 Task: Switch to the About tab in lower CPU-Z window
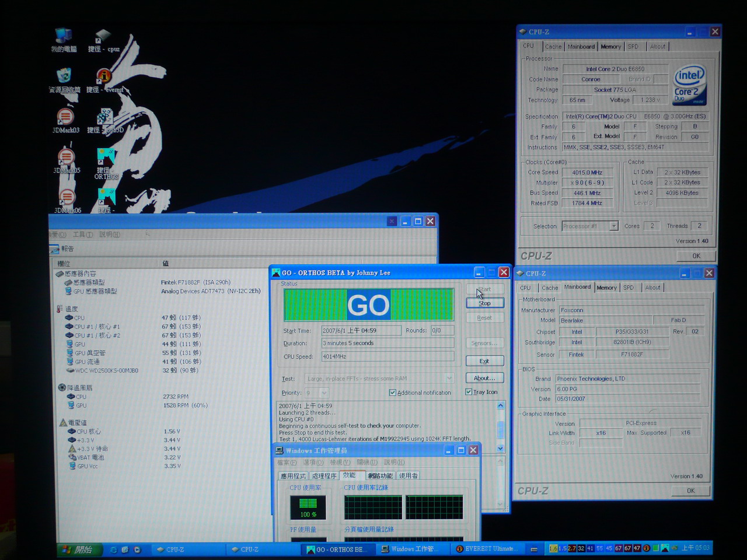point(652,288)
